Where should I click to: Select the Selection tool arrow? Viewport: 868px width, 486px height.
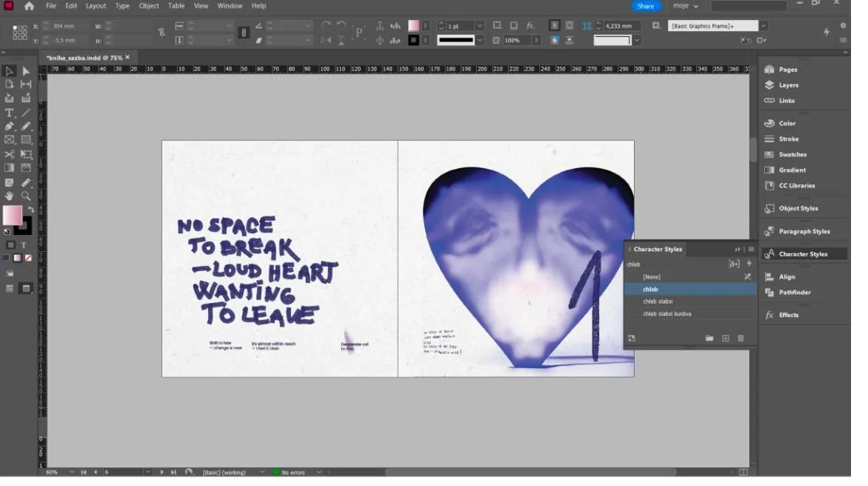coord(10,71)
